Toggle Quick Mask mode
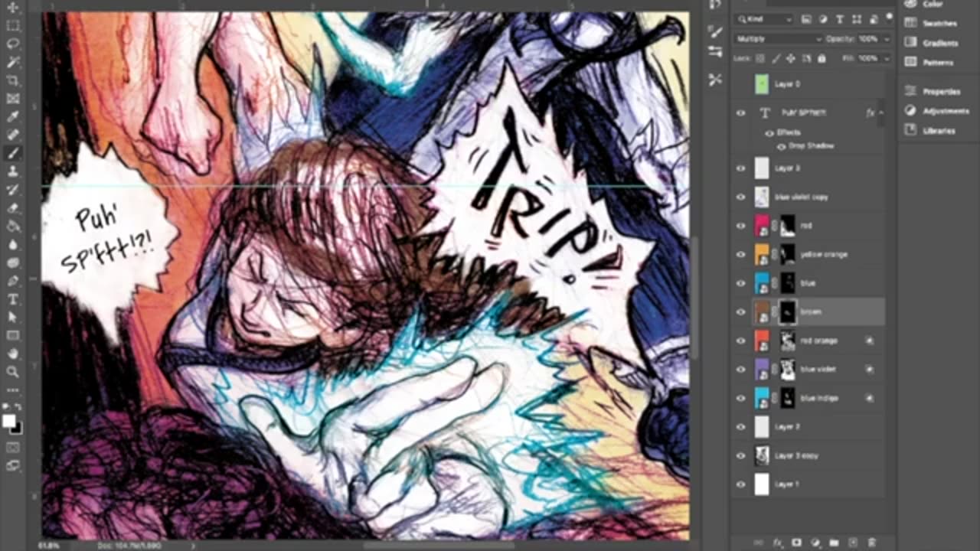Image resolution: width=980 pixels, height=551 pixels. (x=13, y=447)
